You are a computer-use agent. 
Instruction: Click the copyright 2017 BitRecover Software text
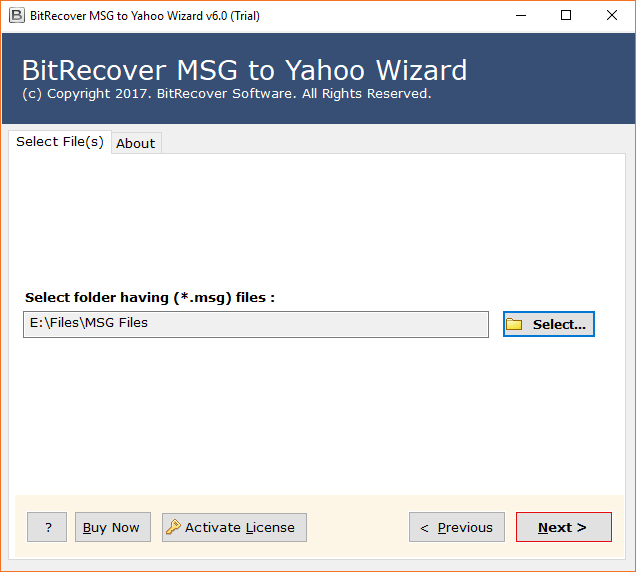tap(227, 94)
